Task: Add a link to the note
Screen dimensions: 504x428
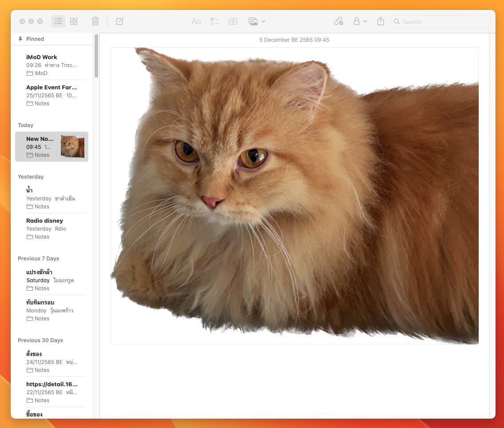Action: [x=338, y=21]
